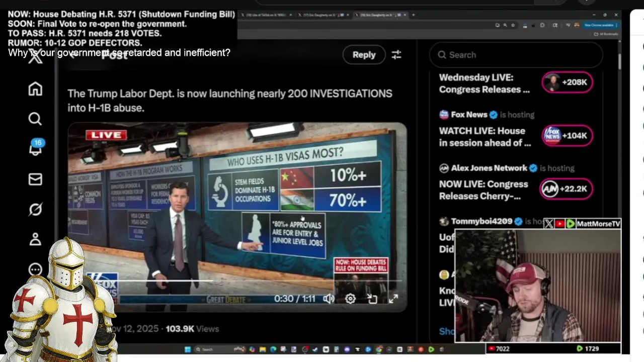Open the Explore magnifier in X sidebar

[35, 119]
